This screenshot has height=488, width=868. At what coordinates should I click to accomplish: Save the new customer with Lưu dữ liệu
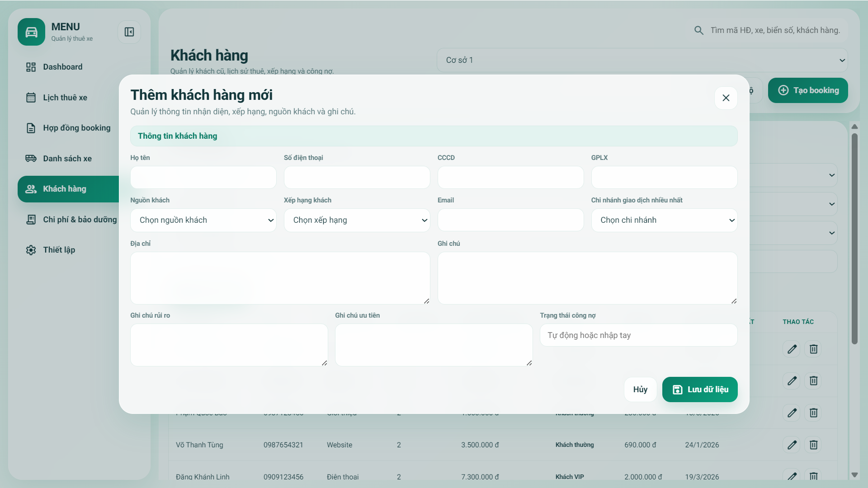point(699,389)
